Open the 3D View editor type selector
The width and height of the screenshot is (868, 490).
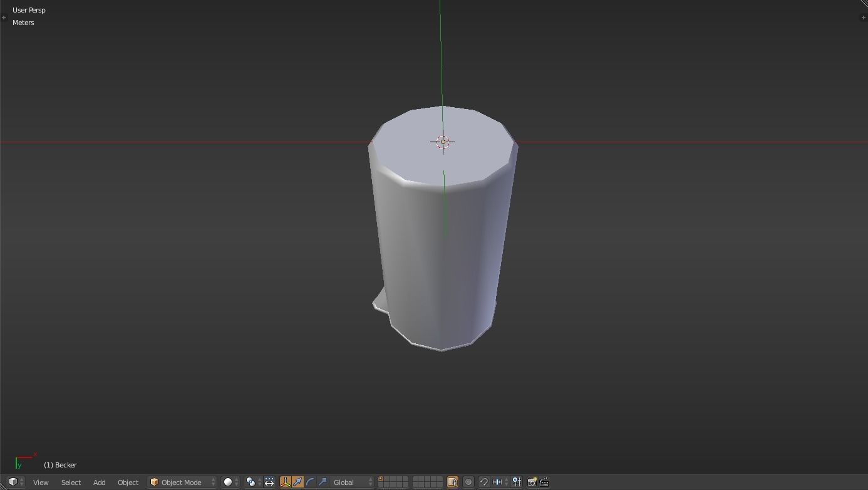tap(16, 482)
